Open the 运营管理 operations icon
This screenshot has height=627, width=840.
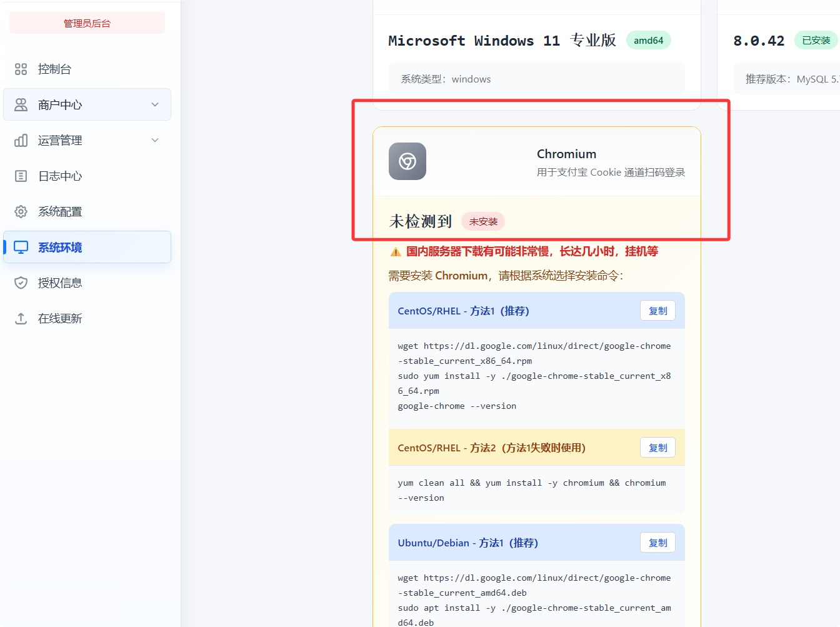point(21,140)
